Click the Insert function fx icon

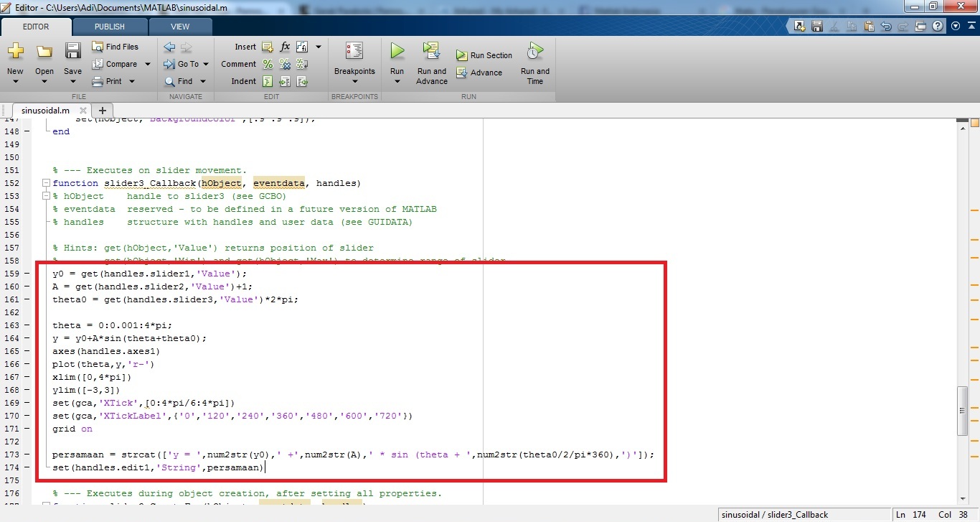tap(285, 47)
